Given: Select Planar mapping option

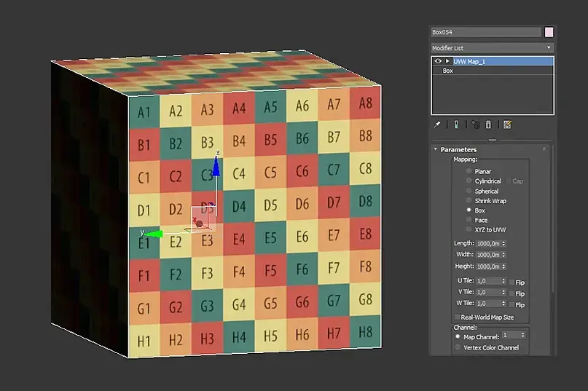Looking at the screenshot, I should (x=469, y=171).
